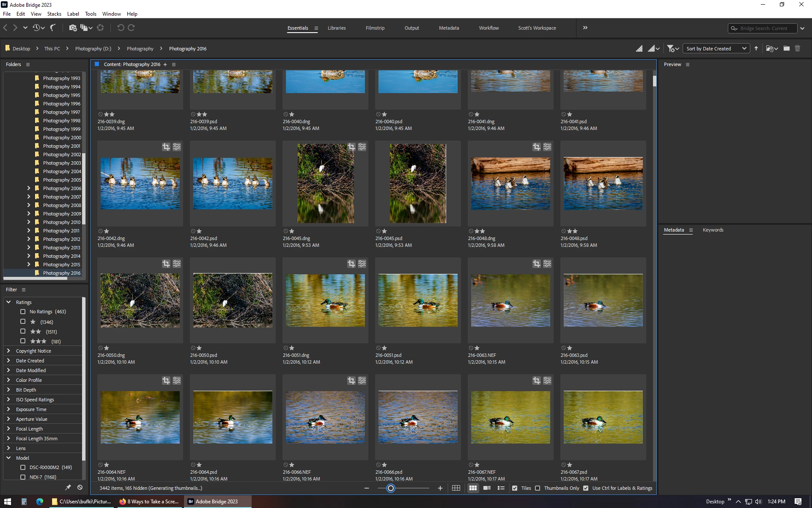The width and height of the screenshot is (812, 508).
Task: Click the Filter Items by Rating funnel icon
Action: tap(671, 49)
